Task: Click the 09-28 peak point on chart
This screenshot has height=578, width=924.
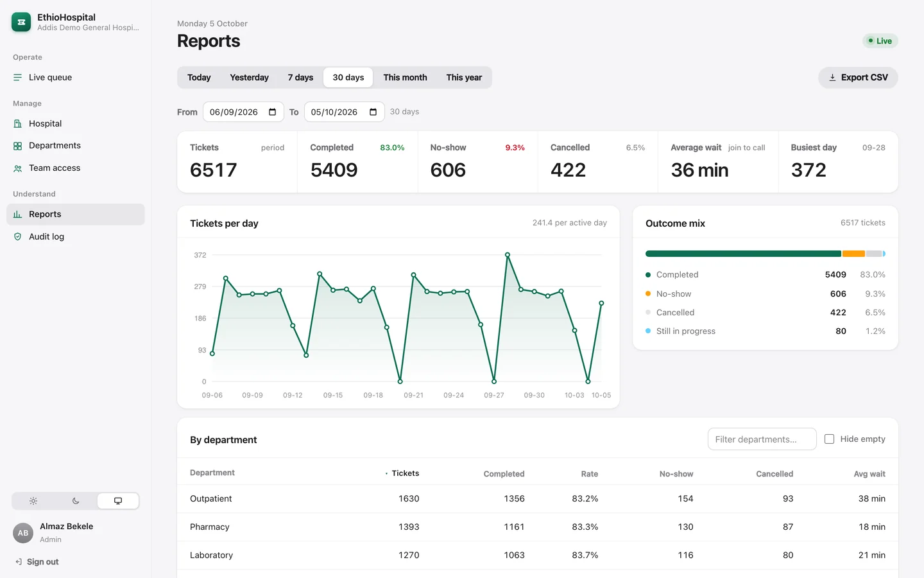Action: [x=508, y=255]
